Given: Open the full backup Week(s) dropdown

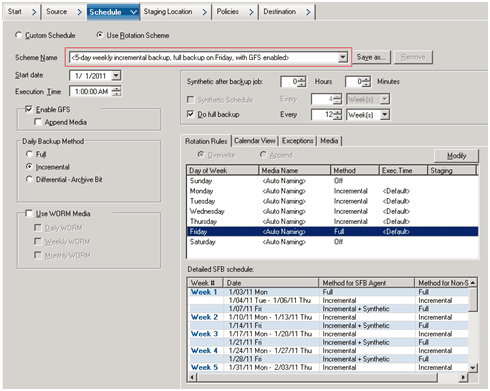Looking at the screenshot, I should pos(385,115).
